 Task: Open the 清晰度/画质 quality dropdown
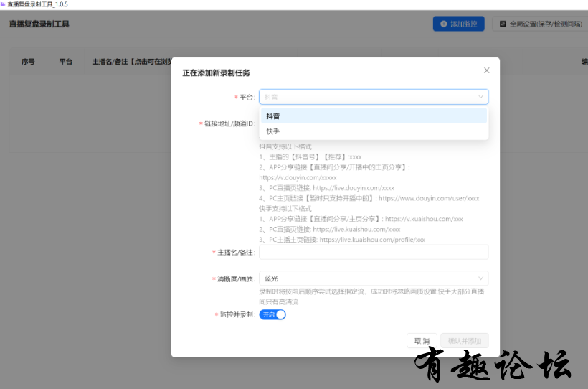[x=374, y=278]
